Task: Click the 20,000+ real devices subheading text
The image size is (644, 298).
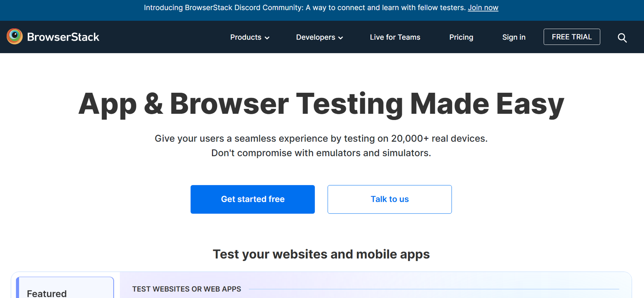Action: [x=321, y=138]
